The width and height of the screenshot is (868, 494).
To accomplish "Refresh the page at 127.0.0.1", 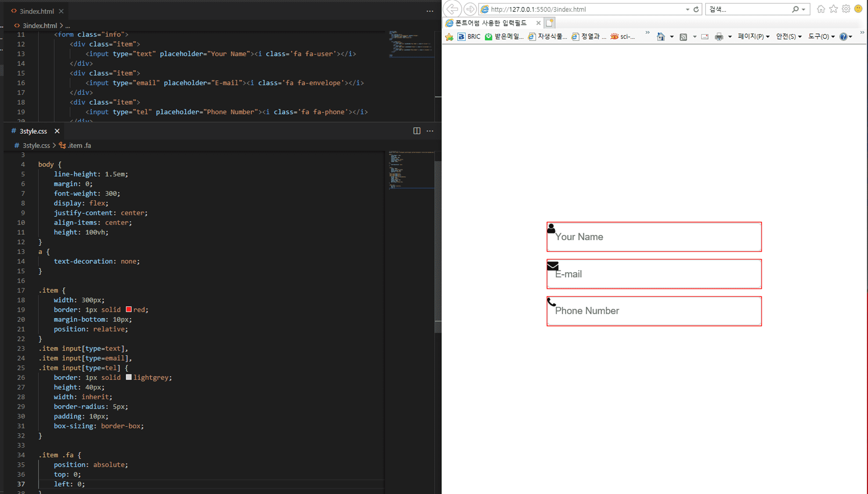I will pos(696,9).
